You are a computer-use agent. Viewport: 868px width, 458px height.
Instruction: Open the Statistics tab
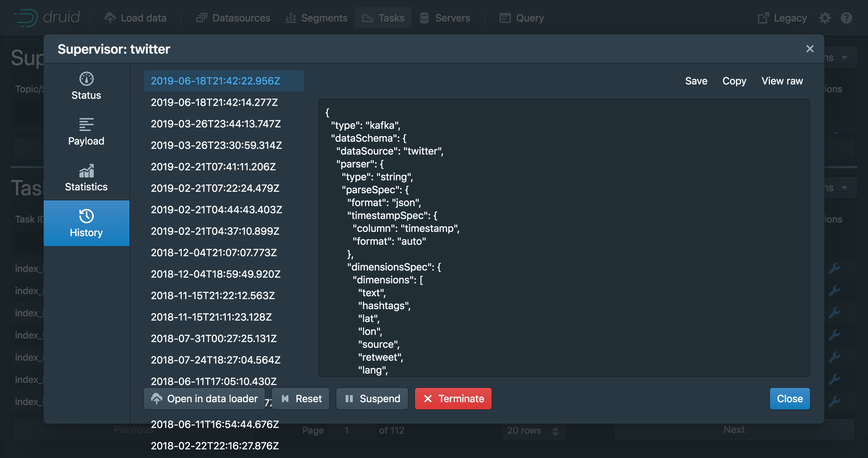(86, 178)
